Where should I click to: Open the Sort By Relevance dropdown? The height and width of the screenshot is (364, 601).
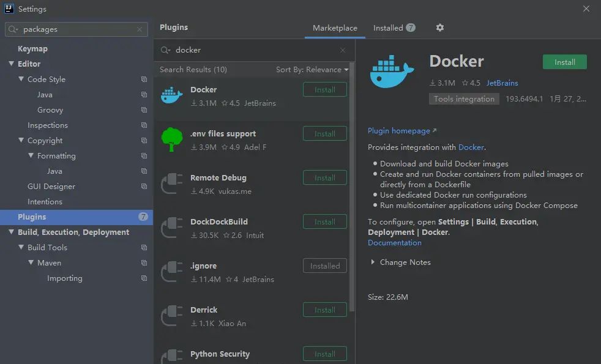312,69
